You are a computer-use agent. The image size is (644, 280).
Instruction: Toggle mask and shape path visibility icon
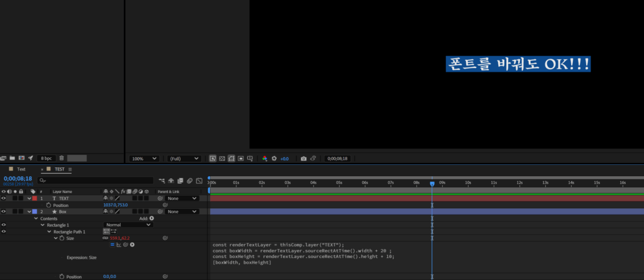[x=231, y=159]
